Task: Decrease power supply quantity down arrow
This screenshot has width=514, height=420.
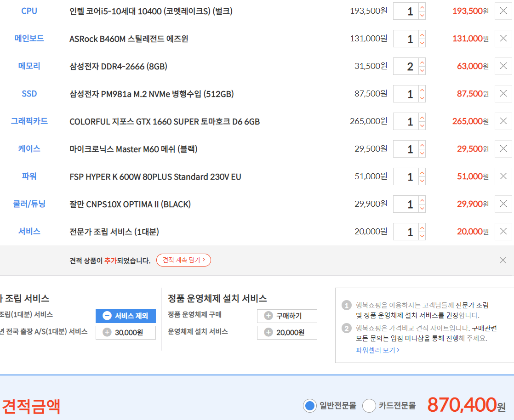Action: coord(422,181)
